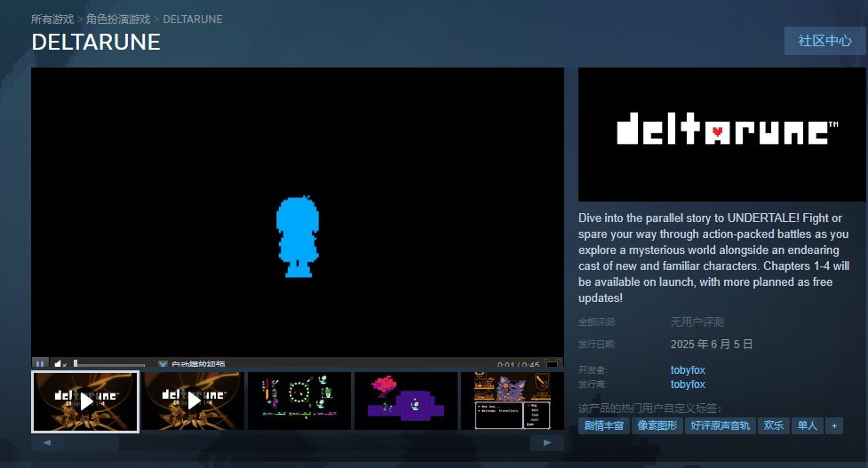Screen dimensions: 868x468
Task: Adjust the video volume slider
Action: click(108, 364)
